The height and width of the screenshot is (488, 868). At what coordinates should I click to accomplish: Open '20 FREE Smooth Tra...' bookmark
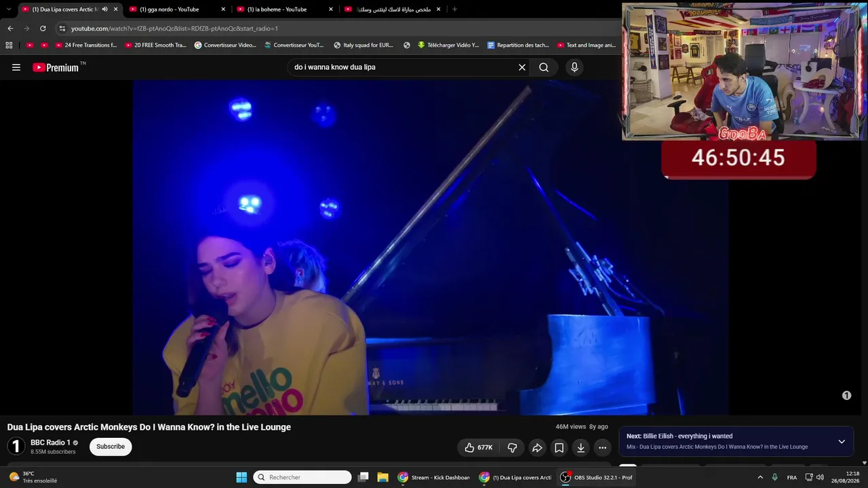155,45
